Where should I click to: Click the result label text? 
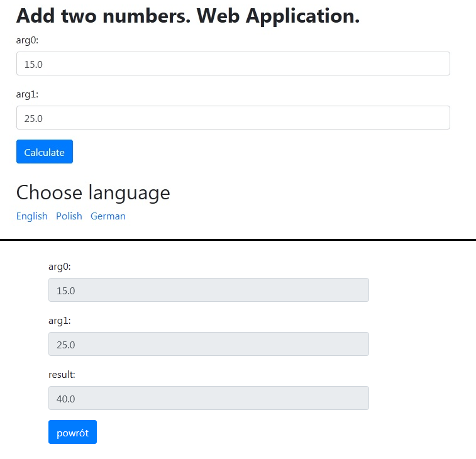(x=62, y=375)
